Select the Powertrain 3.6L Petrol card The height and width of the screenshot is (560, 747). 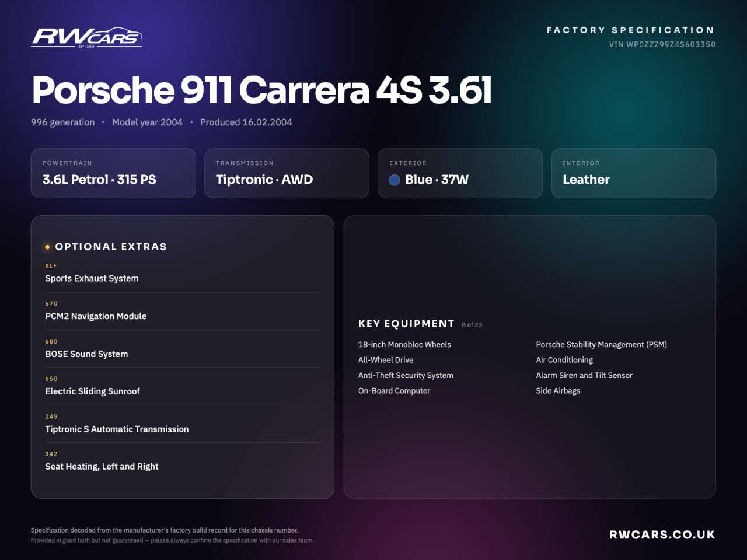click(113, 173)
